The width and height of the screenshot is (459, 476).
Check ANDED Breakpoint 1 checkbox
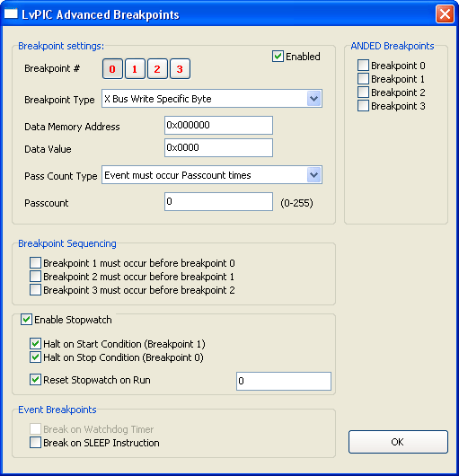(x=363, y=79)
